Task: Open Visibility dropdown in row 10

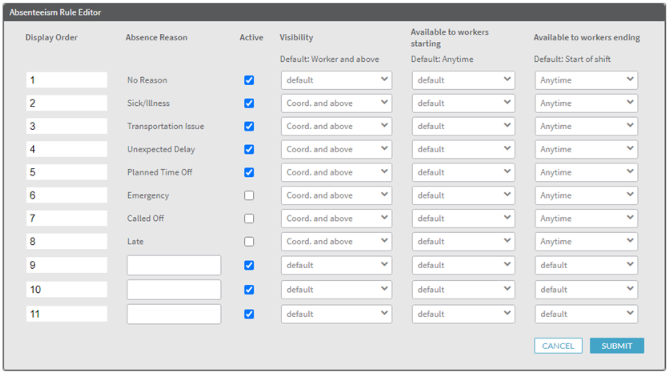Action: [336, 289]
